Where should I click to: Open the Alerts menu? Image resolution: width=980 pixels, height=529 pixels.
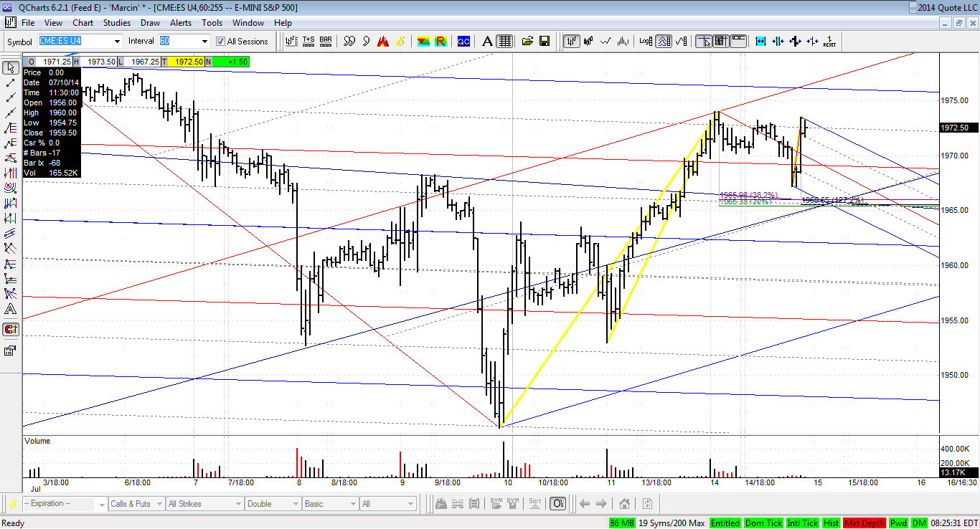pyautogui.click(x=181, y=22)
